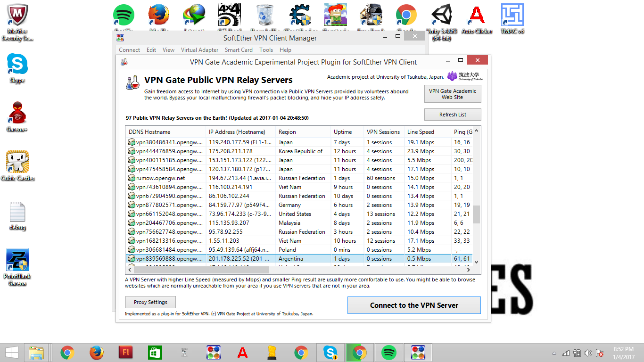Viewport: 644px width, 362px height.
Task: Select the row with IP 86.106.102.244
Action: click(x=299, y=196)
